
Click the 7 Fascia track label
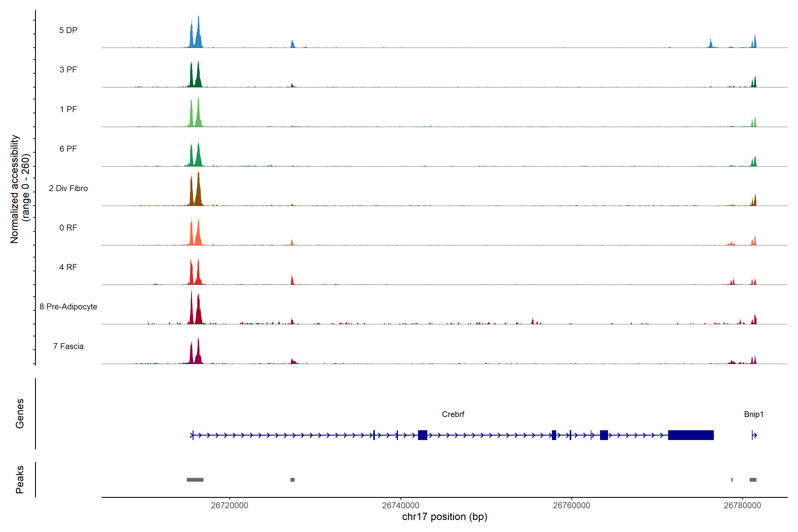coord(68,346)
